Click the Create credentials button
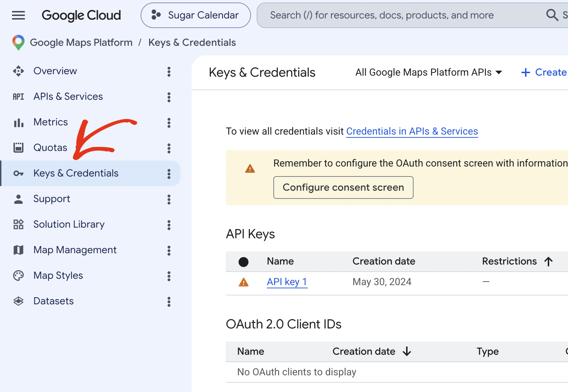 pos(544,72)
